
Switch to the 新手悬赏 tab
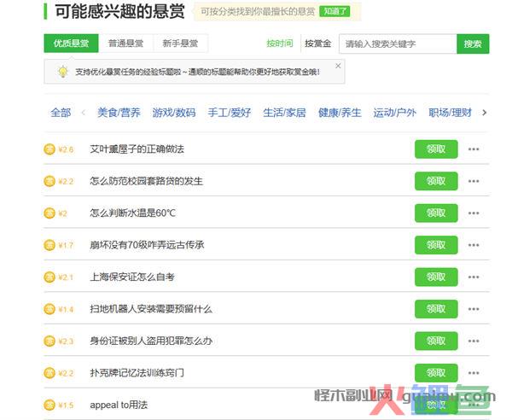pyautogui.click(x=180, y=44)
